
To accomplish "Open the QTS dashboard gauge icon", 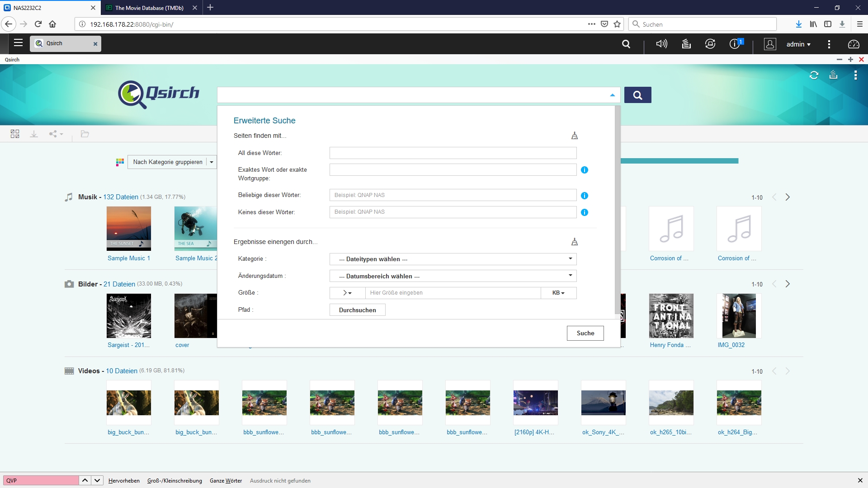I will (854, 44).
